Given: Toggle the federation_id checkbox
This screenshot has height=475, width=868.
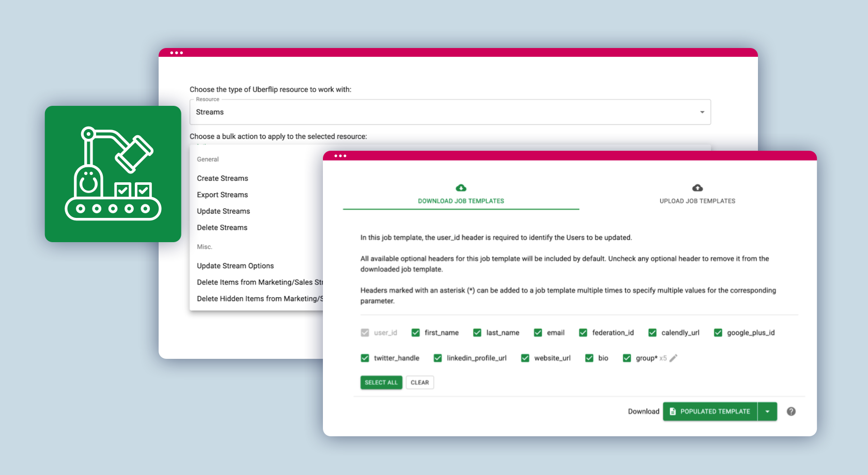Looking at the screenshot, I should [x=583, y=333].
